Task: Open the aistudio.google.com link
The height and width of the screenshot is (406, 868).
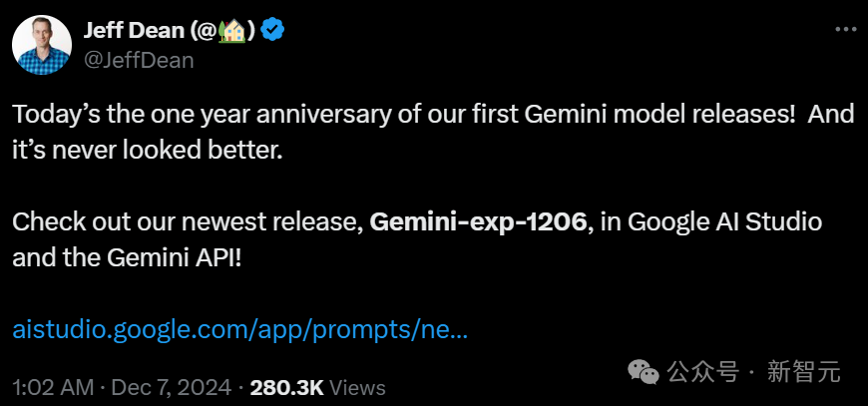Action: click(x=239, y=330)
